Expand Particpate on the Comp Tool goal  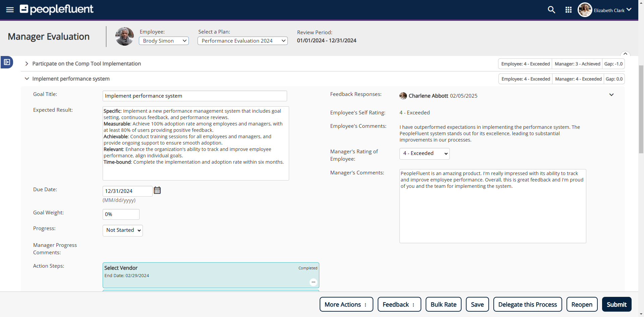tap(27, 64)
